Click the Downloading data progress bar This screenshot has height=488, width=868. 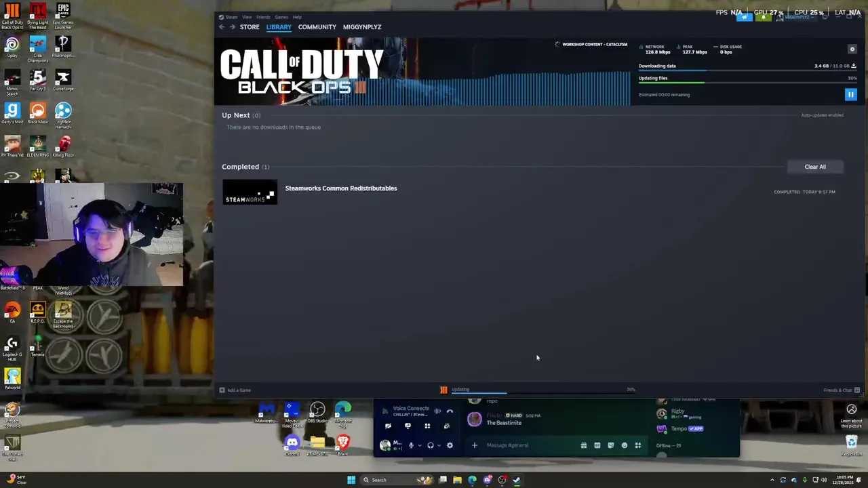(x=747, y=70)
